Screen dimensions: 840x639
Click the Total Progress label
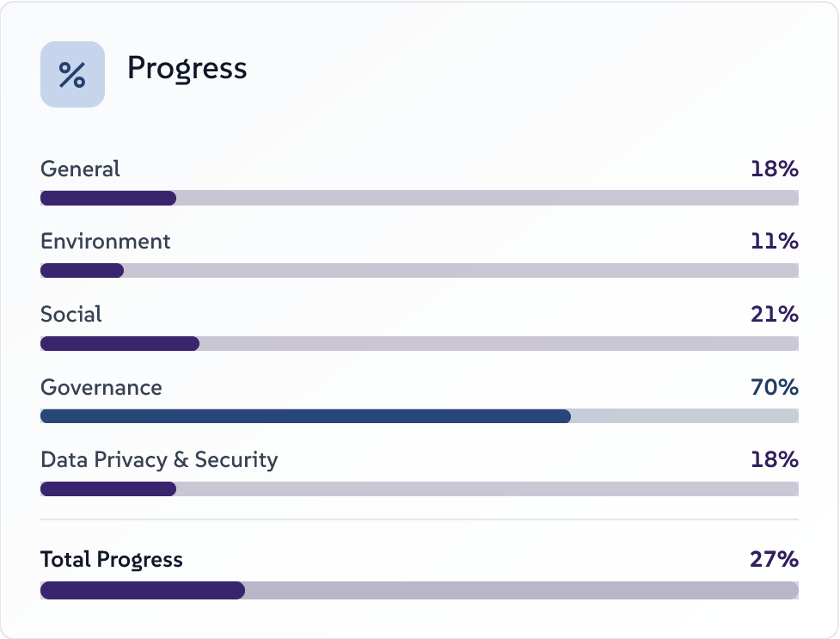tap(112, 560)
